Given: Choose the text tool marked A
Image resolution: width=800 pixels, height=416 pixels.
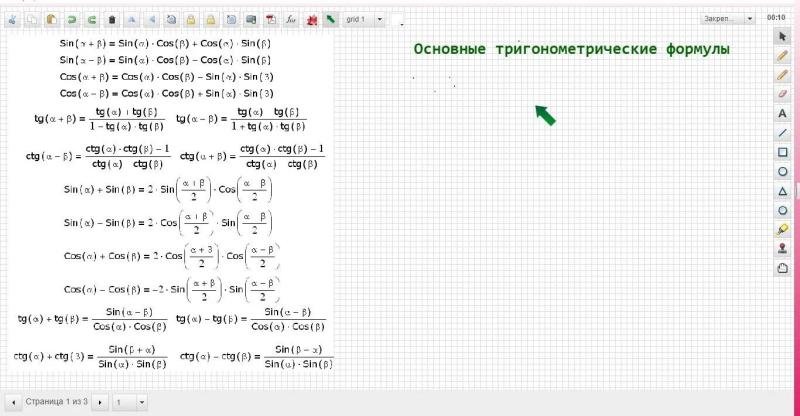Looking at the screenshot, I should [x=782, y=113].
